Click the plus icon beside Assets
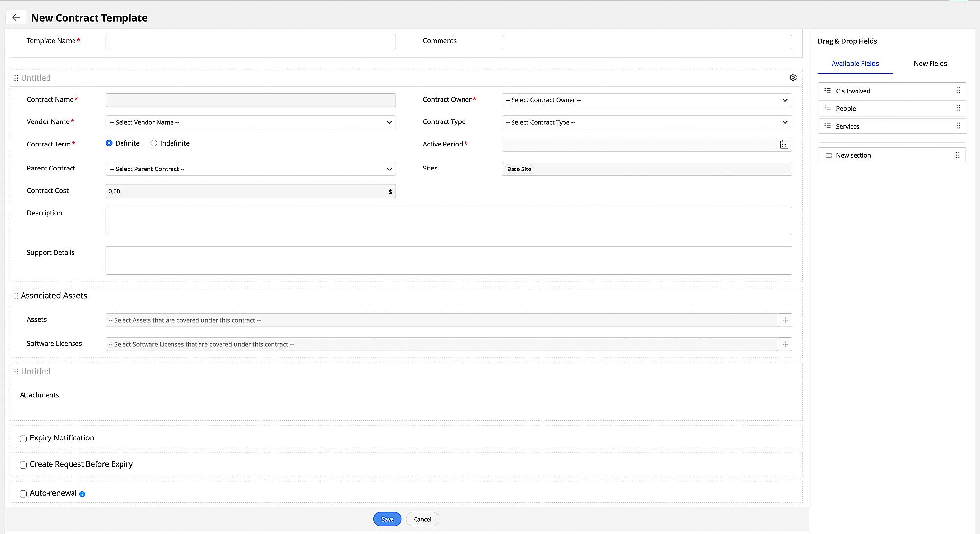Screen dimensions: 980x534 (785, 320)
